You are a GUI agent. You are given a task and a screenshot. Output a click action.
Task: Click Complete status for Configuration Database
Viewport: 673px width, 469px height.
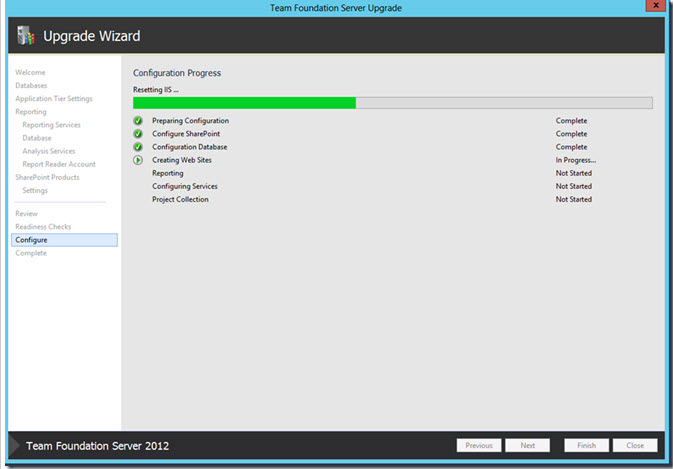click(571, 147)
